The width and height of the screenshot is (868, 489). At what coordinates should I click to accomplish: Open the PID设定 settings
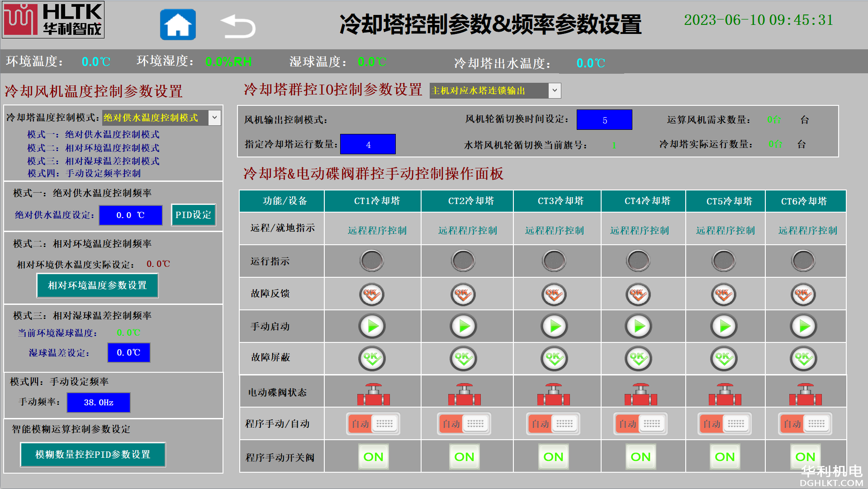tap(193, 215)
